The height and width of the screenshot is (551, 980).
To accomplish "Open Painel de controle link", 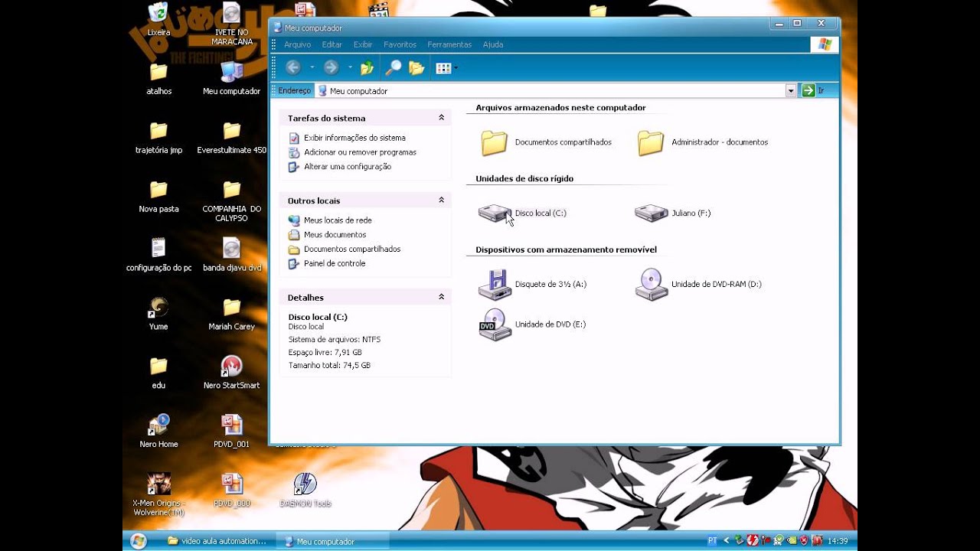I will tap(335, 263).
